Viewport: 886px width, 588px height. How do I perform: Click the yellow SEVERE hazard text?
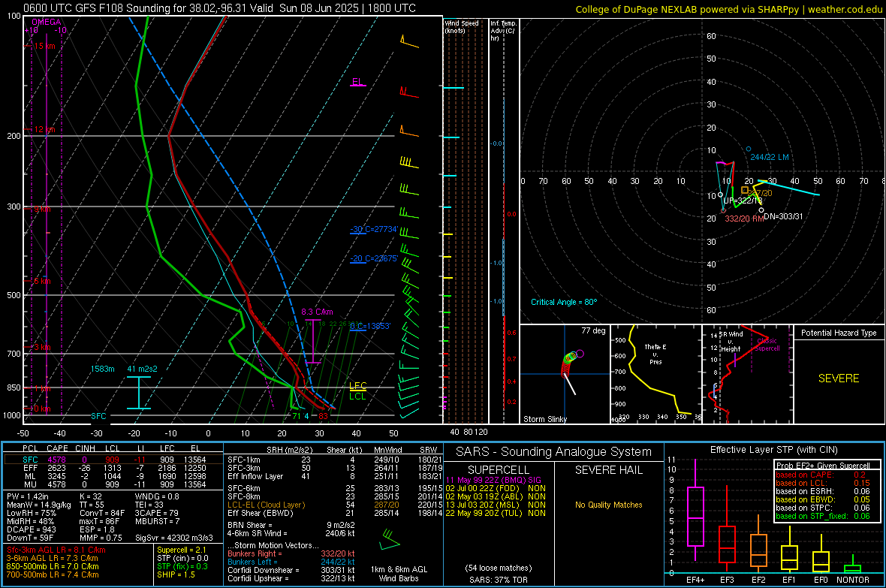point(839,378)
